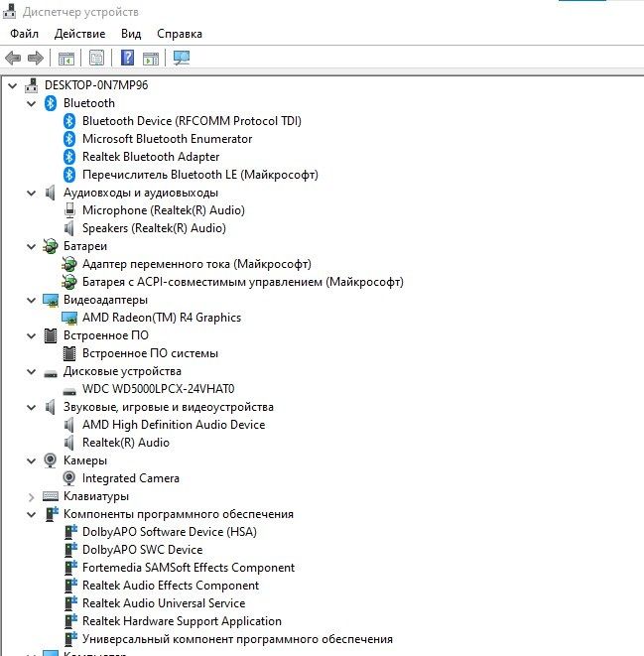644x656 pixels.
Task: Click the Видеоадаптеры category display icon
Action: 51,300
